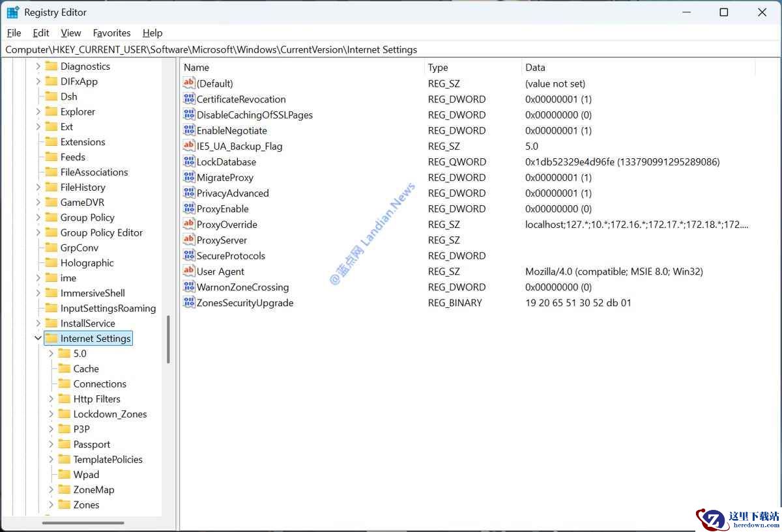Click the ProxyServer string value icon
782x532 pixels.
[189, 240]
